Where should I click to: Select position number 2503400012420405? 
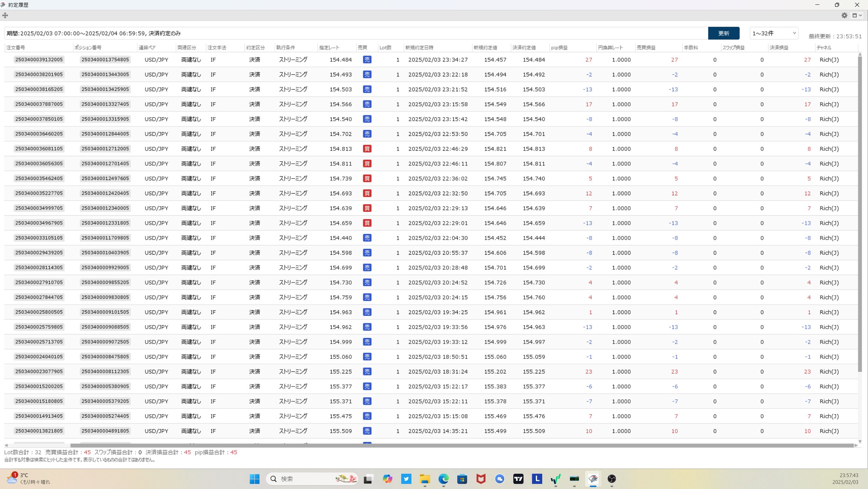[105, 193]
